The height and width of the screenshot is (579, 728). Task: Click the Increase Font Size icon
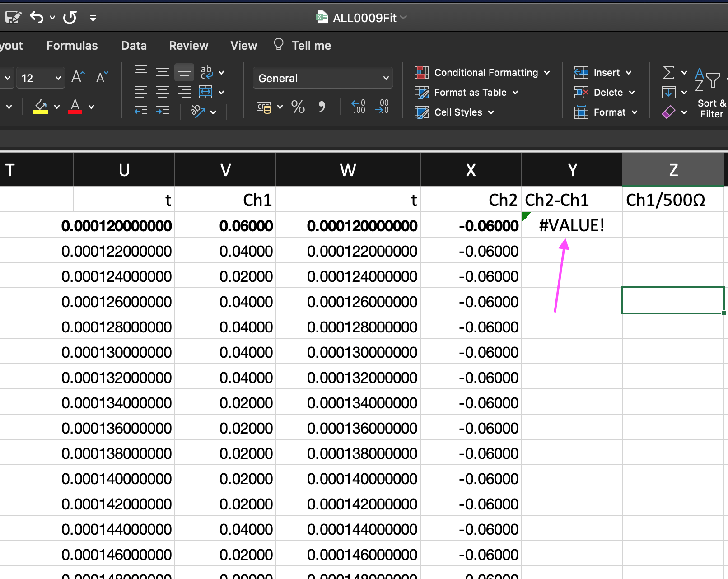(x=78, y=77)
